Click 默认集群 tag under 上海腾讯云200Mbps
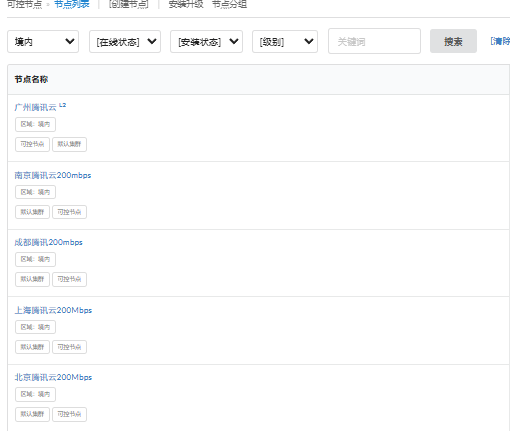 click(32, 347)
